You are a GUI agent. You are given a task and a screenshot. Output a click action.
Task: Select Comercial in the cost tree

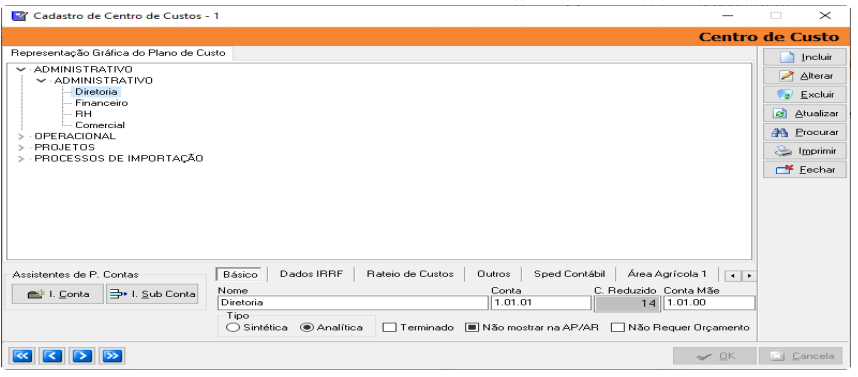pyautogui.click(x=100, y=125)
